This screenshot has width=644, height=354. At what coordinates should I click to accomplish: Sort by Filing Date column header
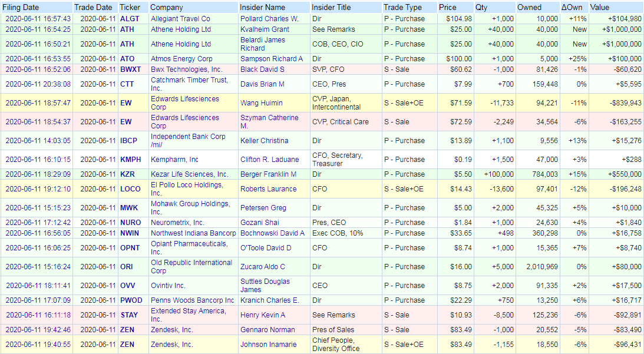click(21, 8)
